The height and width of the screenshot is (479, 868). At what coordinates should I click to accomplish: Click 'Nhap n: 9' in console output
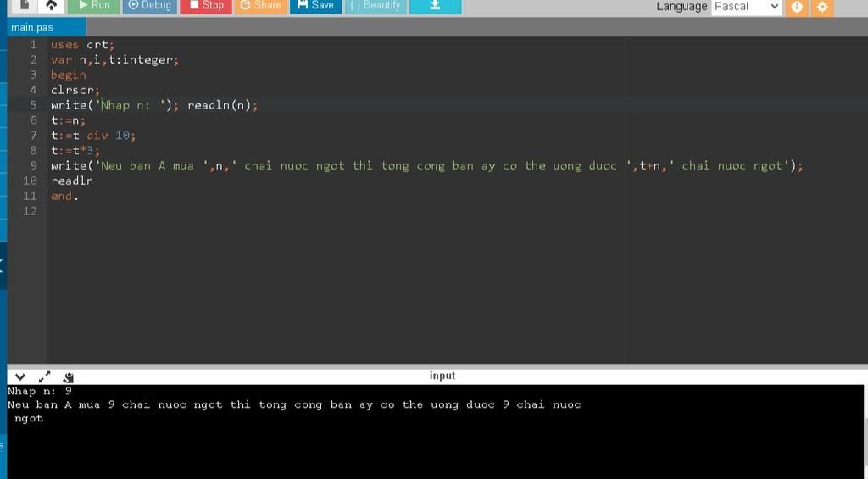click(40, 391)
